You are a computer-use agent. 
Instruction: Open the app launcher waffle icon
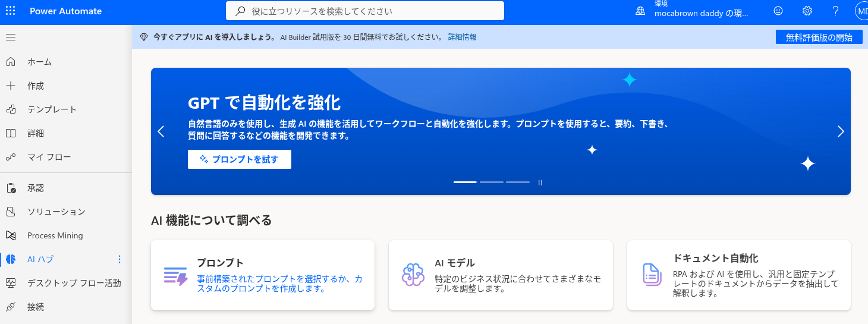pos(11,11)
